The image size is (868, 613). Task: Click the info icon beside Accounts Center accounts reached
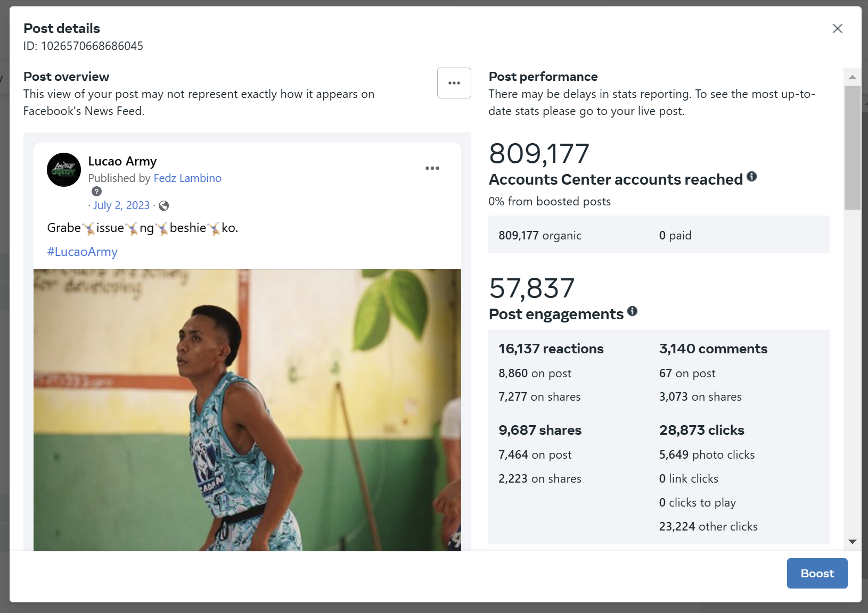(751, 177)
